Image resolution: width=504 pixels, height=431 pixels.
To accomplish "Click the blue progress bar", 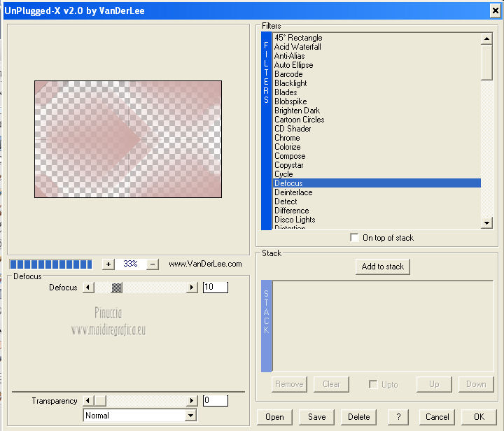I will (51, 264).
